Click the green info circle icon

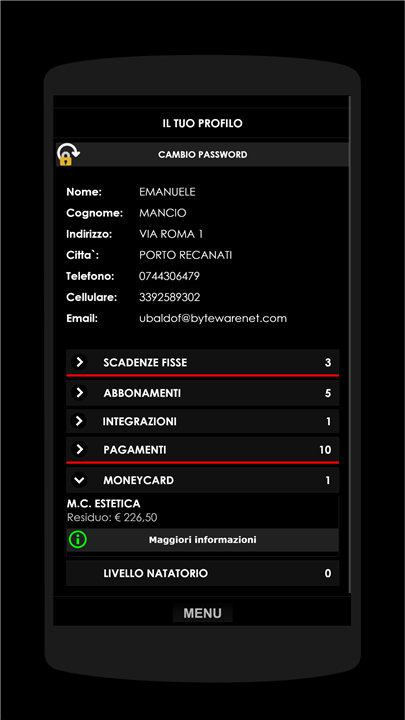[x=78, y=540]
